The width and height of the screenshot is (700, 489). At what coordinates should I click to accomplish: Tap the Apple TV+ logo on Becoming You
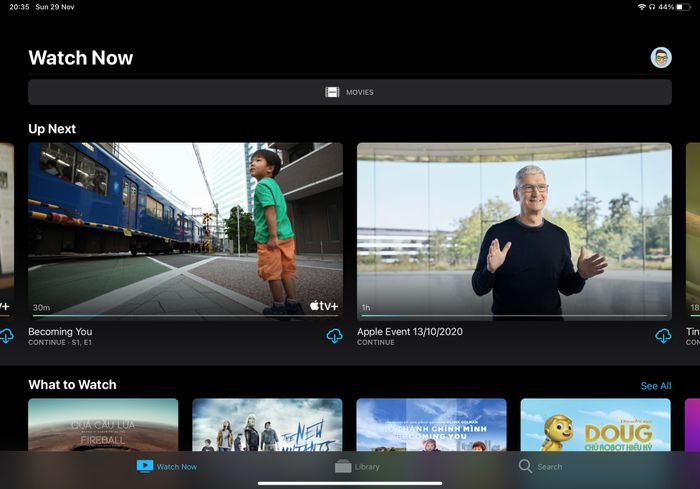[x=324, y=306]
